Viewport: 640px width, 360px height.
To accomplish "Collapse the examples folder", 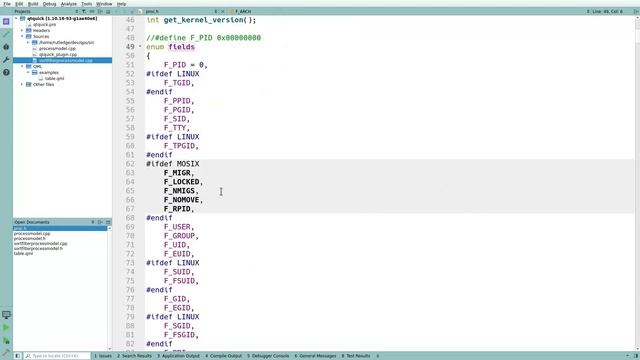I will tap(28, 72).
